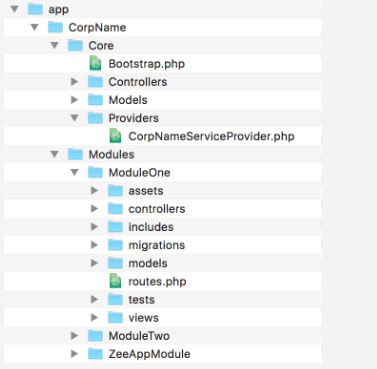Click the Modules folder icon

click(x=75, y=154)
